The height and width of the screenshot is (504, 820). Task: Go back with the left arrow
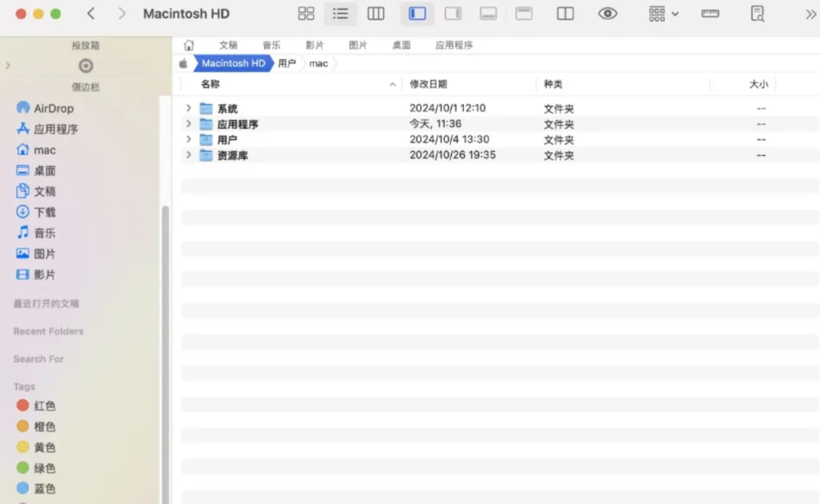coord(91,14)
